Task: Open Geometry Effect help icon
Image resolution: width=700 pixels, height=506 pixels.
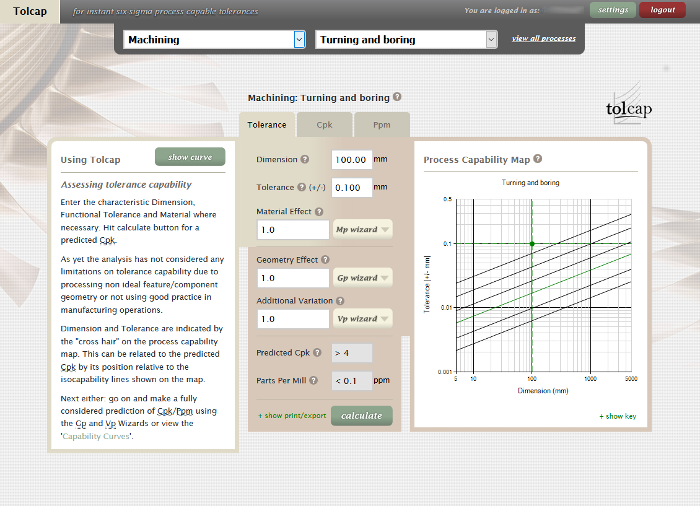Action: pyautogui.click(x=325, y=259)
